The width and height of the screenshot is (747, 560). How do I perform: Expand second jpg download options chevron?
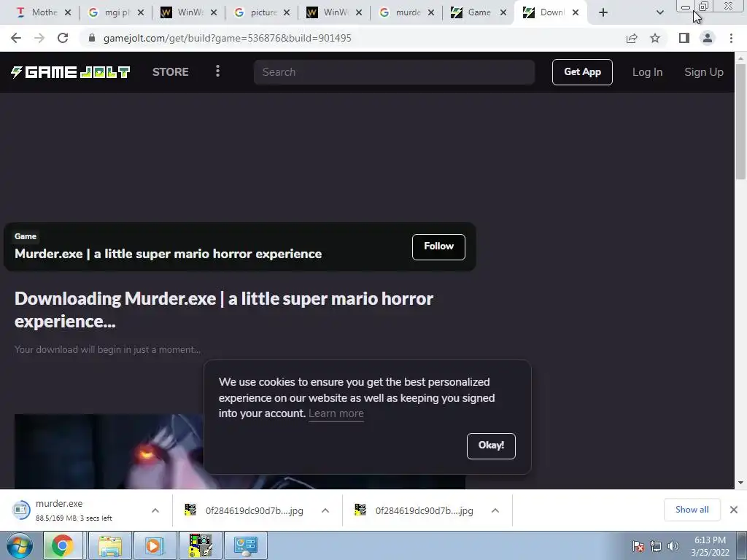coord(495,510)
